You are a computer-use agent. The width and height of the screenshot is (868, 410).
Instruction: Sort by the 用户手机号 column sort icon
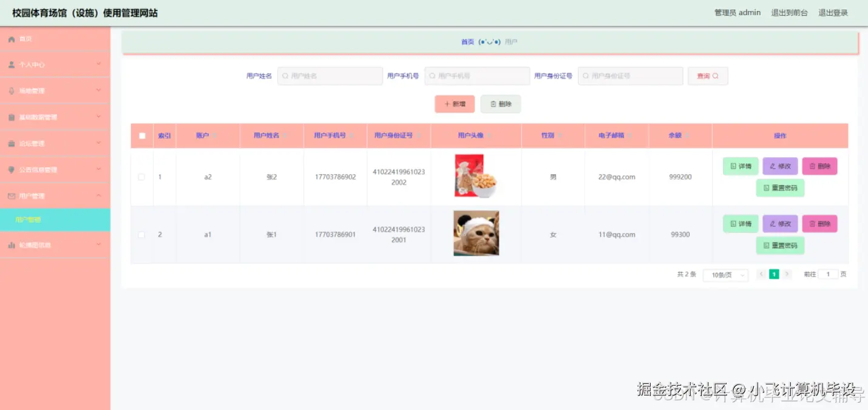351,136
